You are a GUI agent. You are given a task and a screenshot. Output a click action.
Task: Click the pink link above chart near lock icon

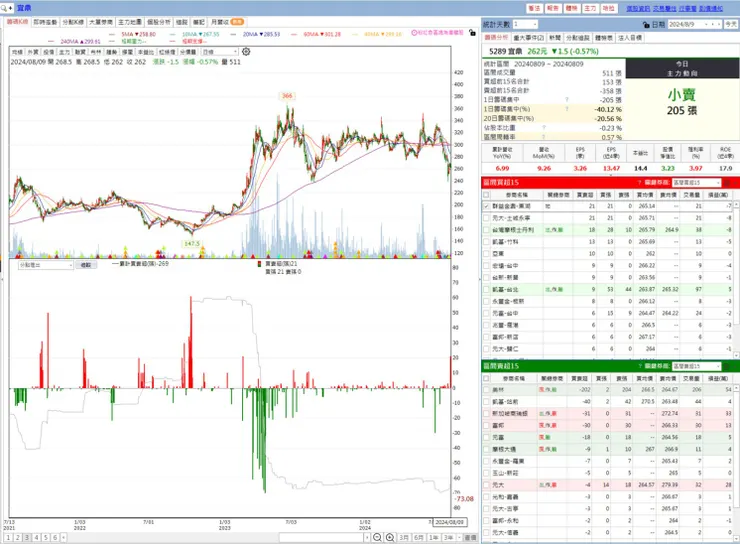[x=437, y=33]
